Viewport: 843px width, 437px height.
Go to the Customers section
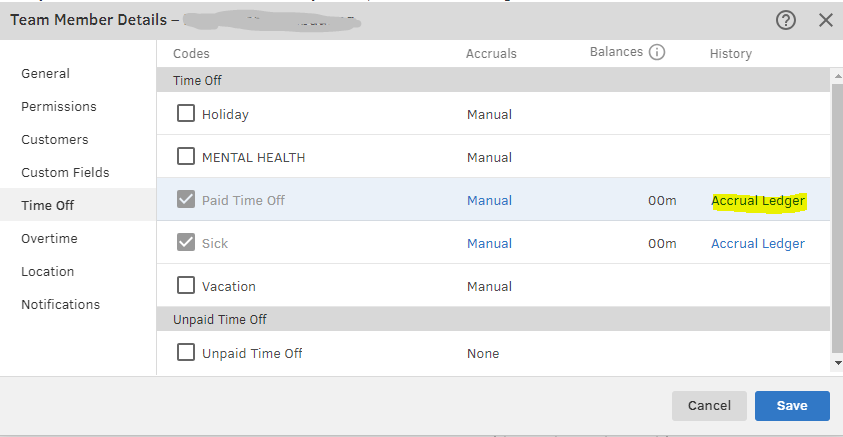[x=55, y=140]
